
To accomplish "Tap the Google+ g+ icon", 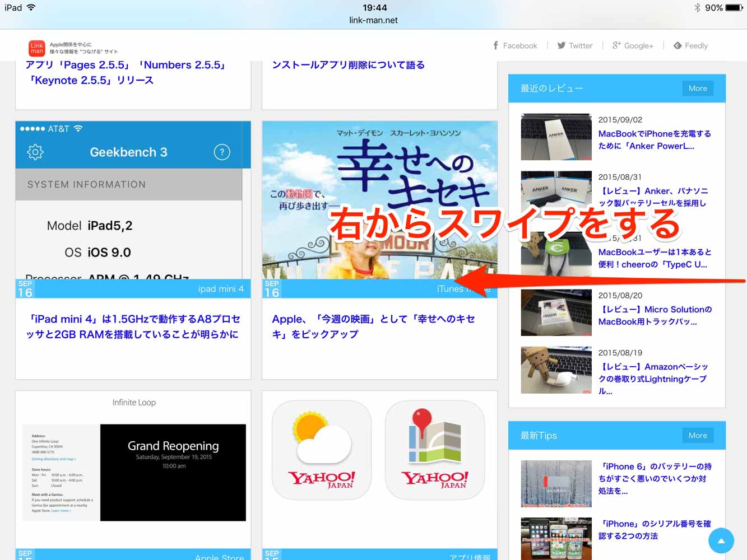I will 616,45.
